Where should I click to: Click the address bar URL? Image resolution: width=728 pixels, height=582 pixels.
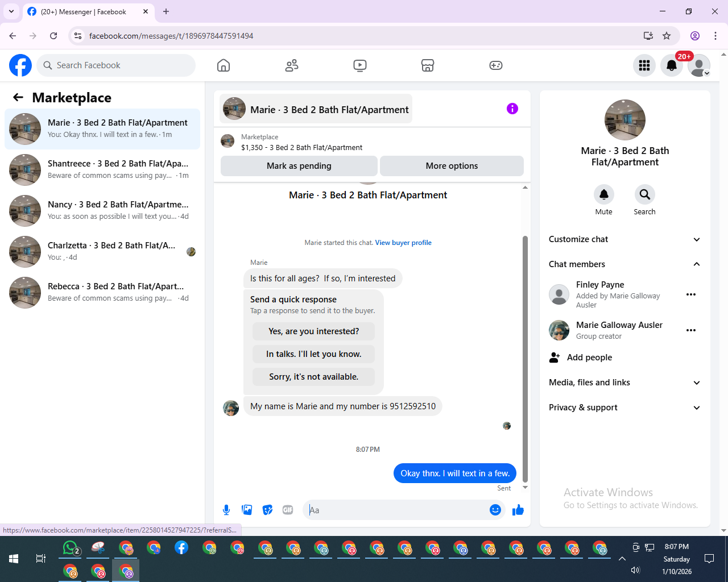(171, 36)
